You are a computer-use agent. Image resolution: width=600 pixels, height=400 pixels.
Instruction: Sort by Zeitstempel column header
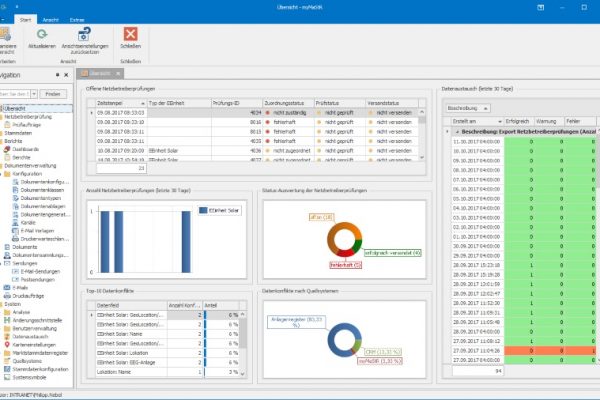click(x=121, y=103)
